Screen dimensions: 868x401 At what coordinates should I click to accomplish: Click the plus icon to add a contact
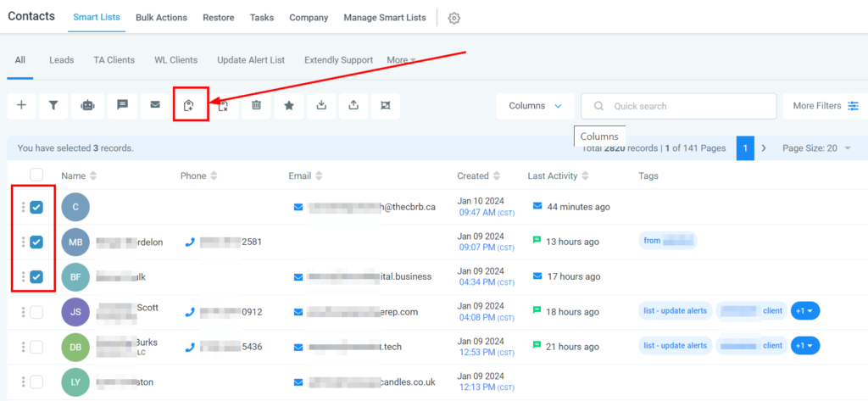click(x=21, y=105)
